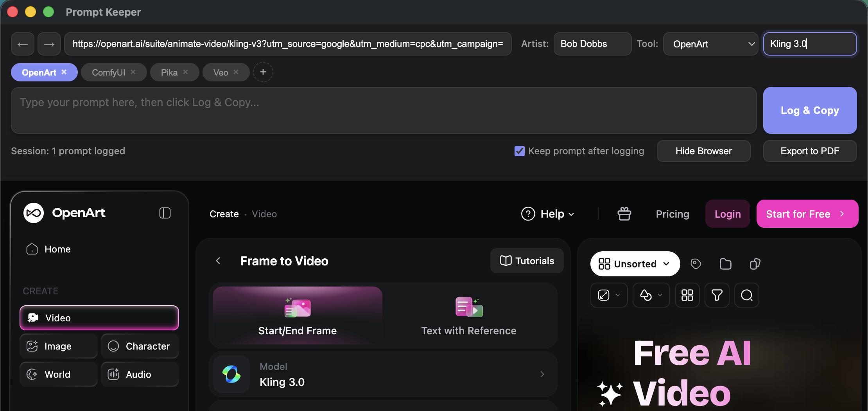Screen dimensions: 868x411
Task: Click the Login button
Action: (x=728, y=214)
